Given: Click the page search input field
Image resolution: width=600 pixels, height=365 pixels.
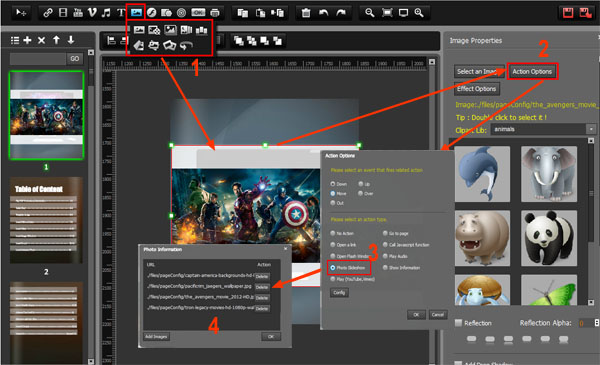Looking at the screenshot, I should pyautogui.click(x=38, y=59).
